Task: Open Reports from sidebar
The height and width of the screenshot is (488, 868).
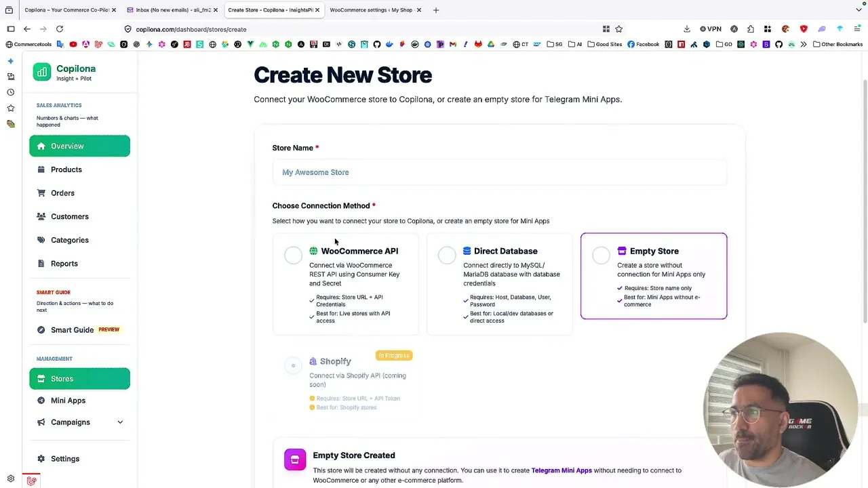Action: (64, 264)
